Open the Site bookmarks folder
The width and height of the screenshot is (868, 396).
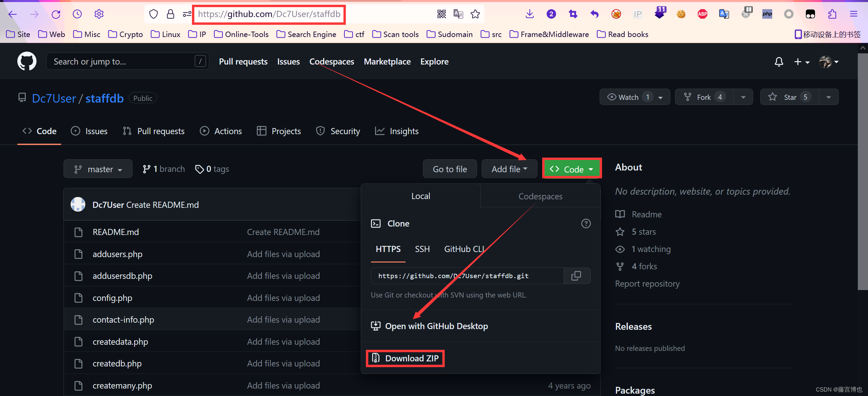pyautogui.click(x=18, y=34)
